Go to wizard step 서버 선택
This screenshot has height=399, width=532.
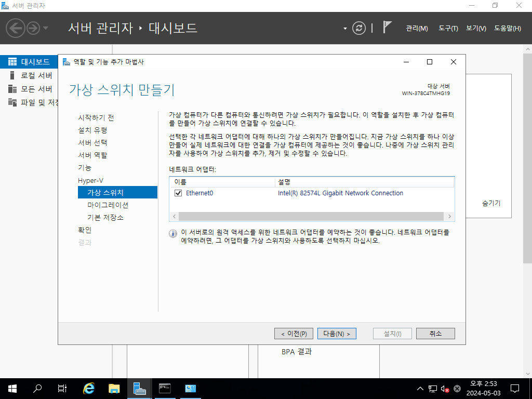[92, 143]
